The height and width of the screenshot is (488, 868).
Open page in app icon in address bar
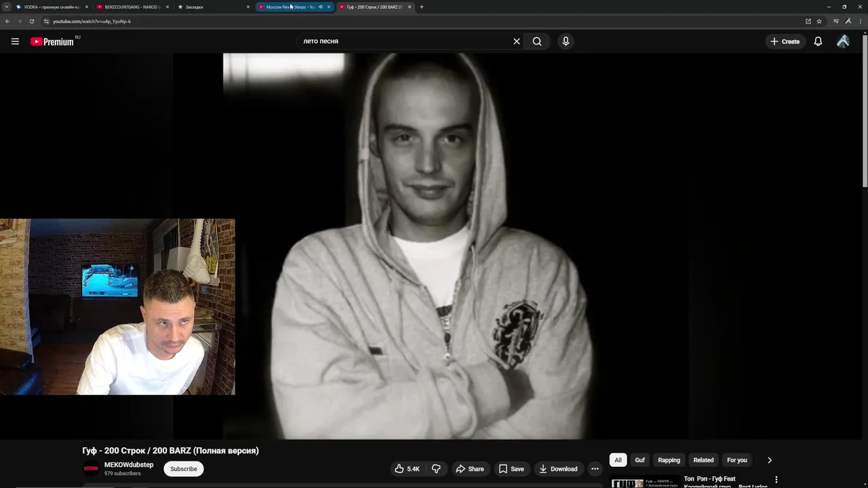point(808,21)
